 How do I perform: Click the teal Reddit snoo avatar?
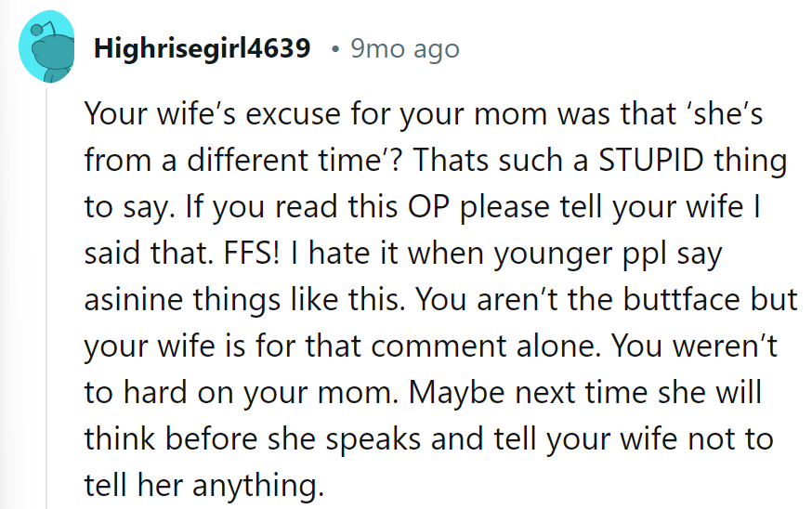tap(47, 48)
